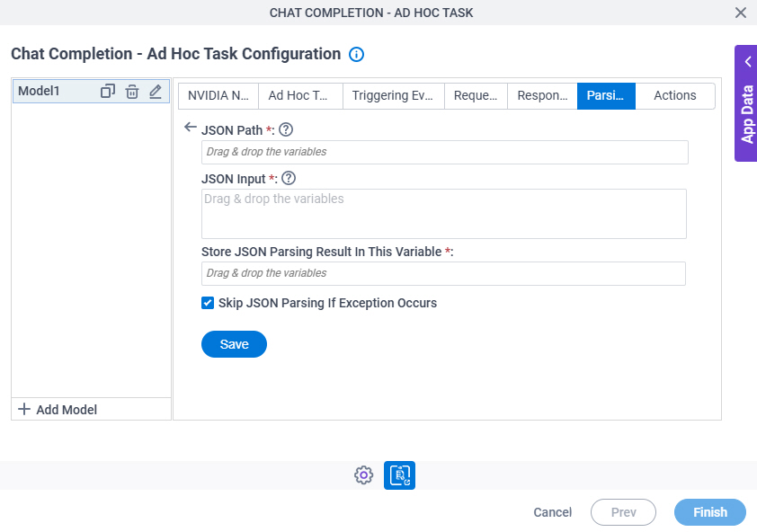
Task: Focus the Store JSON Parsing Result variable field
Action: coord(443,273)
